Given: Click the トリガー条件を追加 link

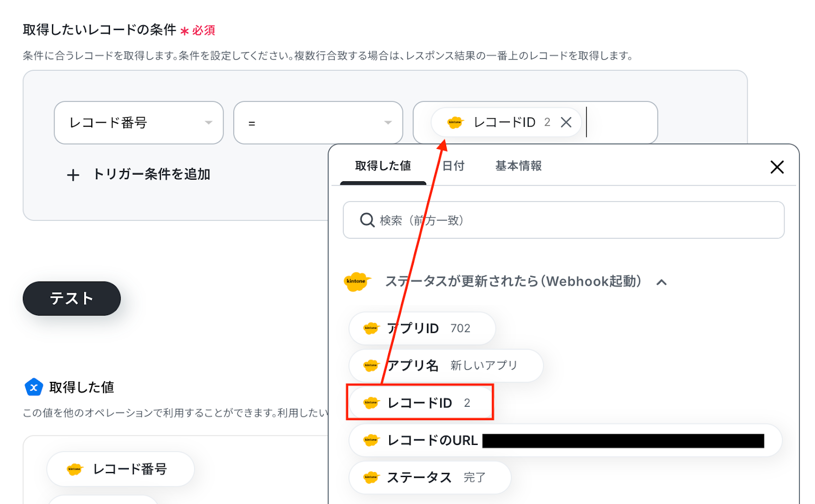Looking at the screenshot, I should [151, 175].
